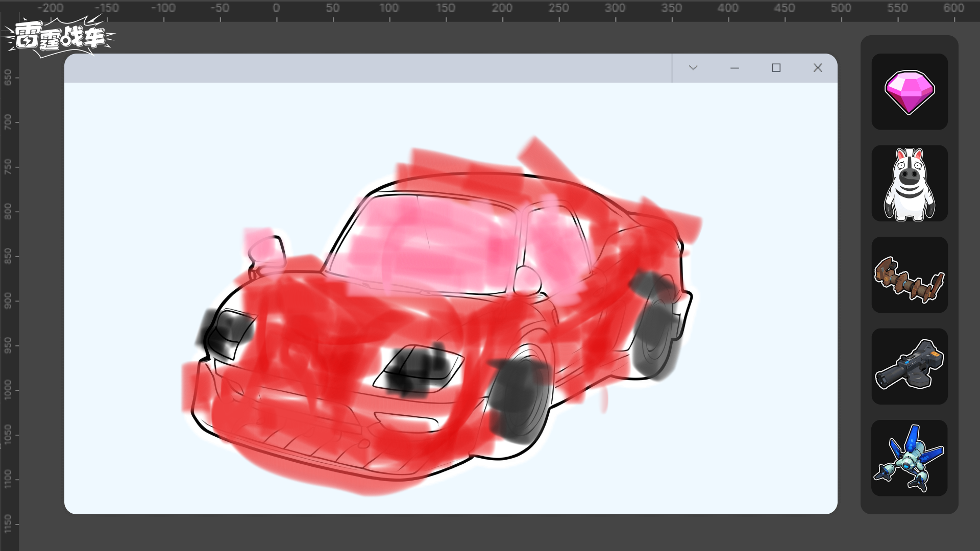The width and height of the screenshot is (980, 551).
Task: Click the game logo in the corner
Action: (59, 37)
